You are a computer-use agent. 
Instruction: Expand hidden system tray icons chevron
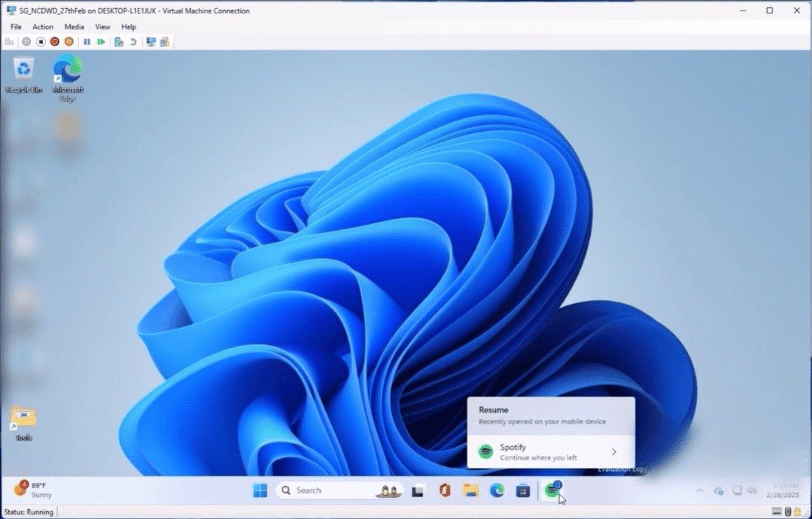tap(699, 490)
